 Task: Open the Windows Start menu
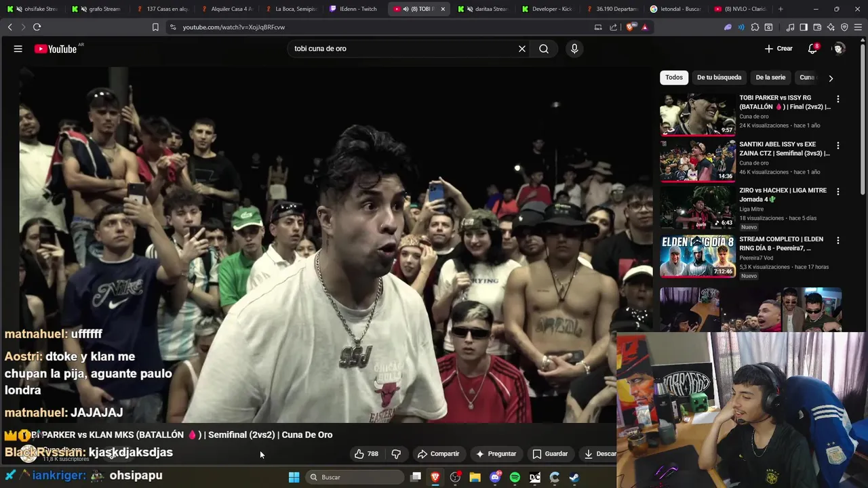point(294,477)
